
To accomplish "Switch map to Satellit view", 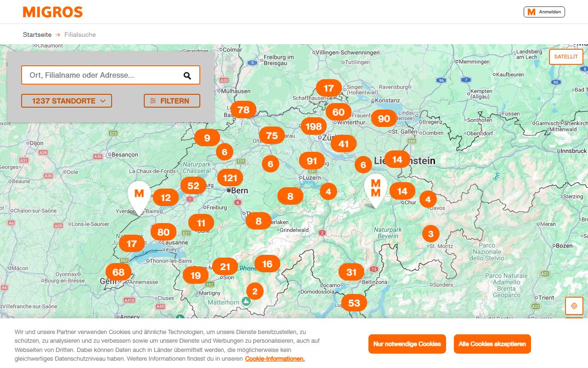I will [566, 57].
